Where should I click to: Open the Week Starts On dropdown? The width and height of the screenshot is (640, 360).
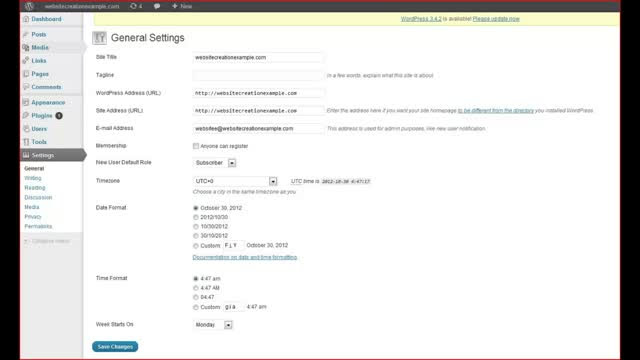(213, 325)
